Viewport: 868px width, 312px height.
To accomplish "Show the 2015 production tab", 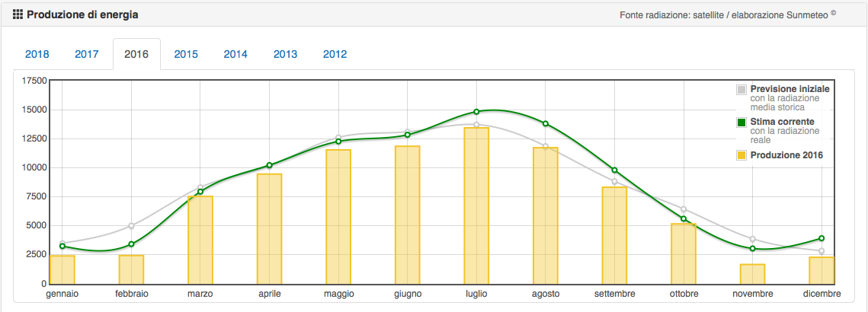I will pos(186,54).
